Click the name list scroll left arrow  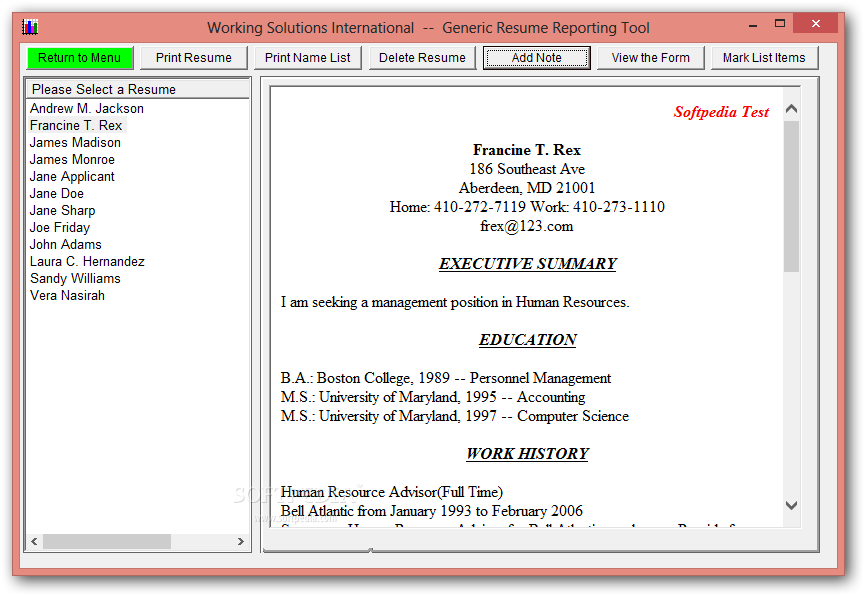coord(34,541)
